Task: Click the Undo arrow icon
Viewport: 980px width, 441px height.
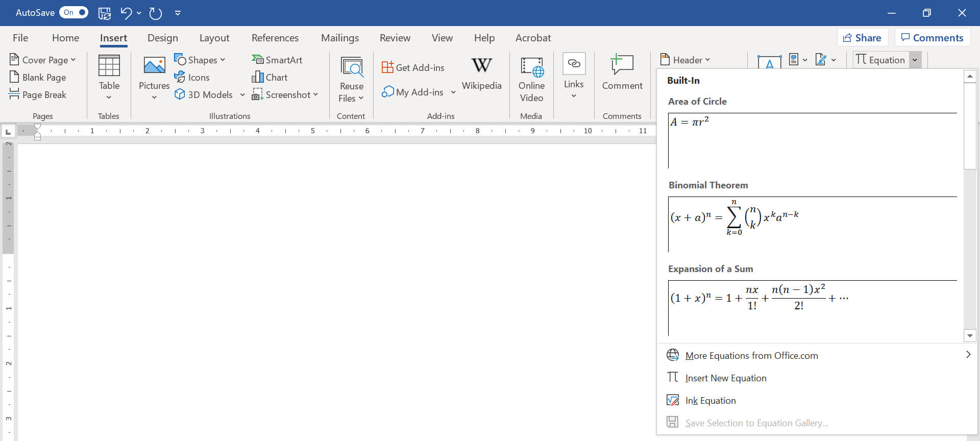Action: (126, 13)
